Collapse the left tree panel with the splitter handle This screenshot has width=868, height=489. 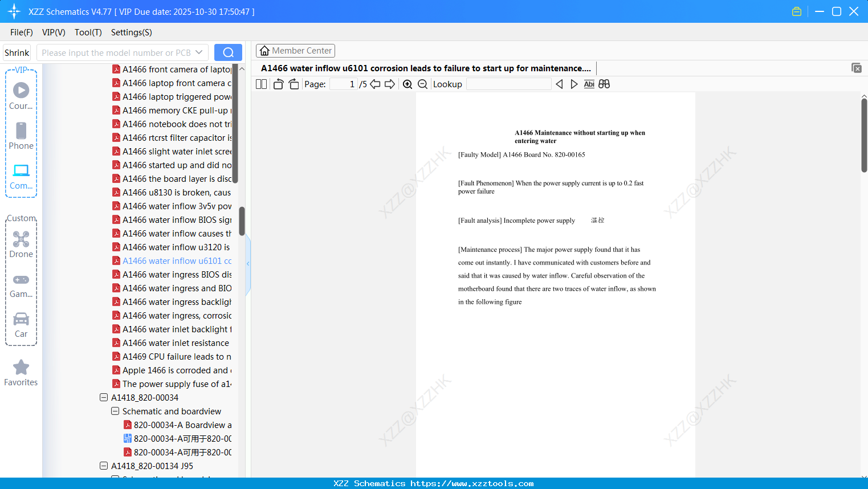[248, 264]
